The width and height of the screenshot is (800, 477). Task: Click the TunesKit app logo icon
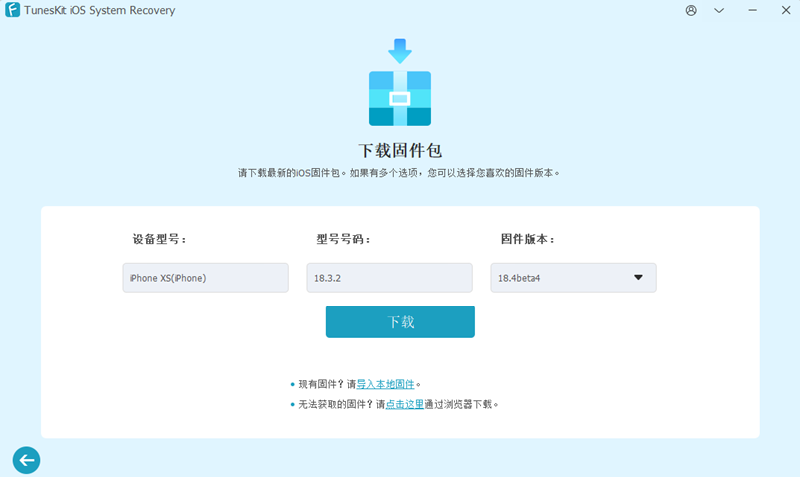point(14,11)
